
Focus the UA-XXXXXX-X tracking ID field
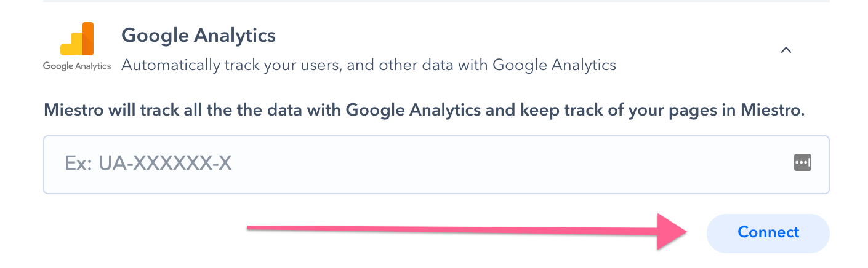pyautogui.click(x=436, y=165)
